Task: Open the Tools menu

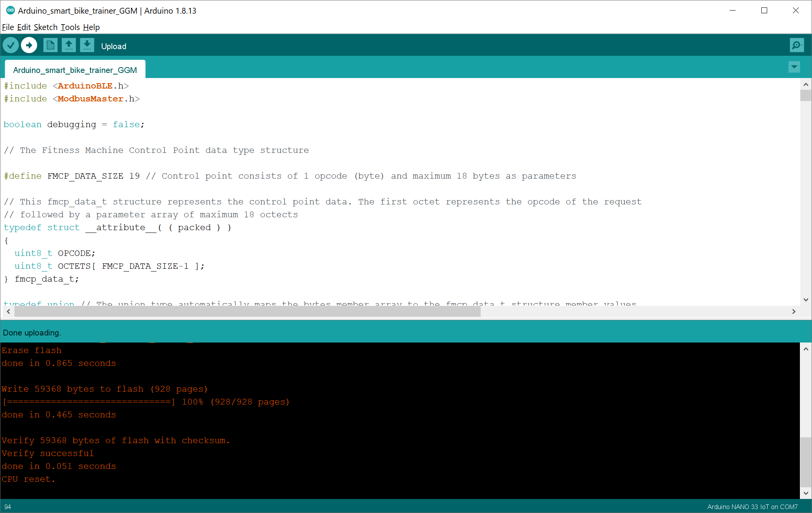Action: pyautogui.click(x=70, y=27)
